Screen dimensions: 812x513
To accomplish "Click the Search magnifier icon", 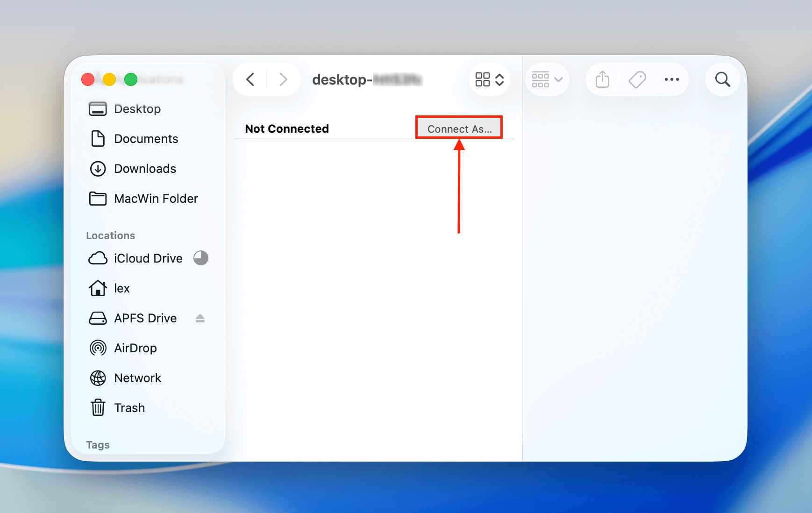I will pyautogui.click(x=722, y=79).
